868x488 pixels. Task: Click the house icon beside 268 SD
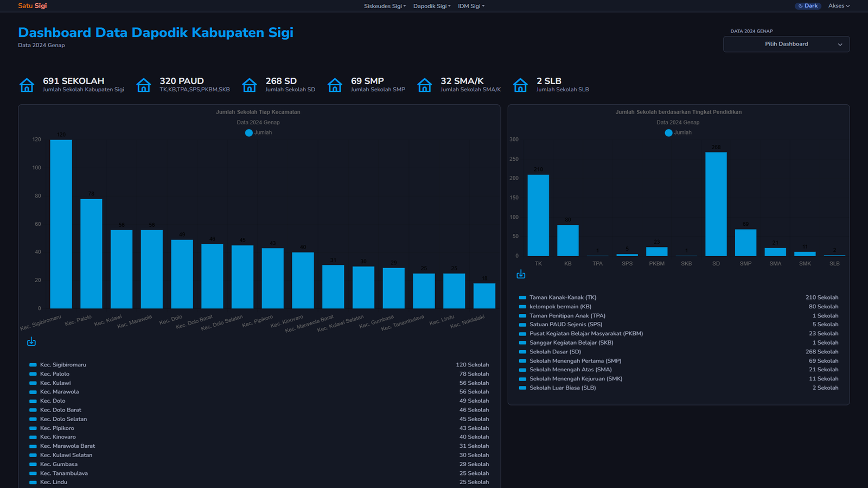(249, 85)
